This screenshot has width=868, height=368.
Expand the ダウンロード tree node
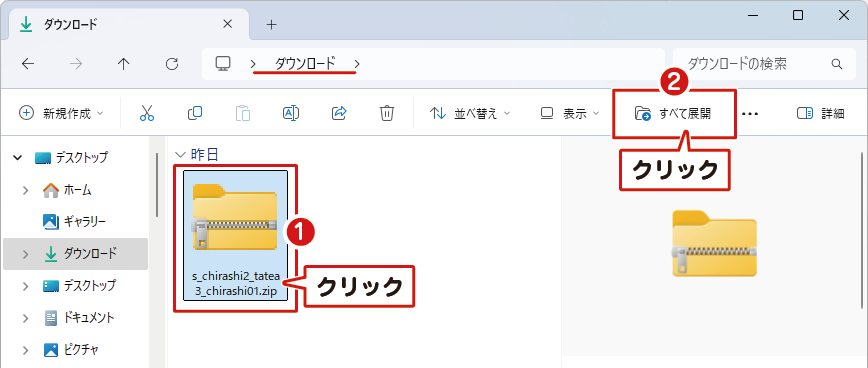pyautogui.click(x=25, y=254)
